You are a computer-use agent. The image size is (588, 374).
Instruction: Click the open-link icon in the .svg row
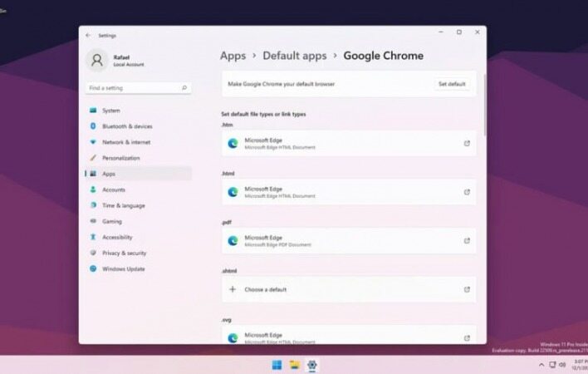pos(467,338)
